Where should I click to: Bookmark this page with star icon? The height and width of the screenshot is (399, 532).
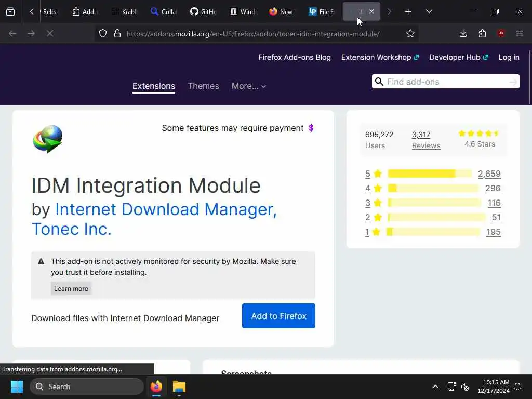[410, 33]
